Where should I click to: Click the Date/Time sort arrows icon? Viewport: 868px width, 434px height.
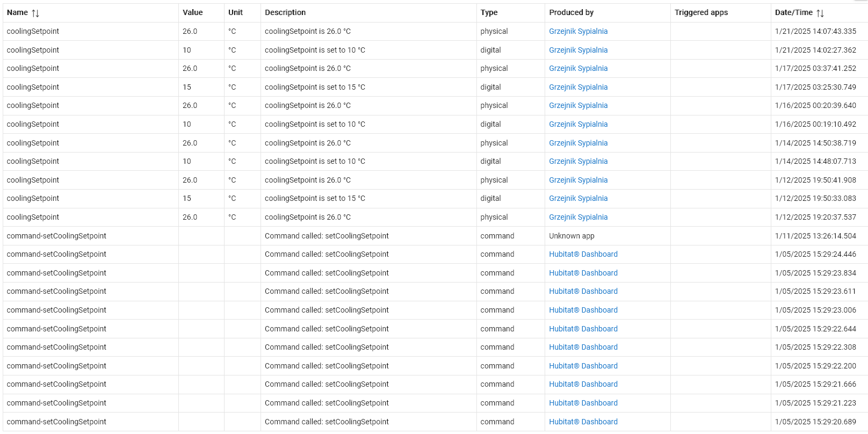[820, 13]
